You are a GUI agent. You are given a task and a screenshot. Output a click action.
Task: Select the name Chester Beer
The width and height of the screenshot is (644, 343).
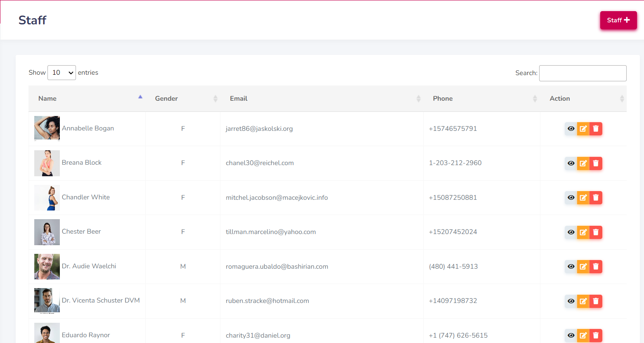pyautogui.click(x=81, y=232)
